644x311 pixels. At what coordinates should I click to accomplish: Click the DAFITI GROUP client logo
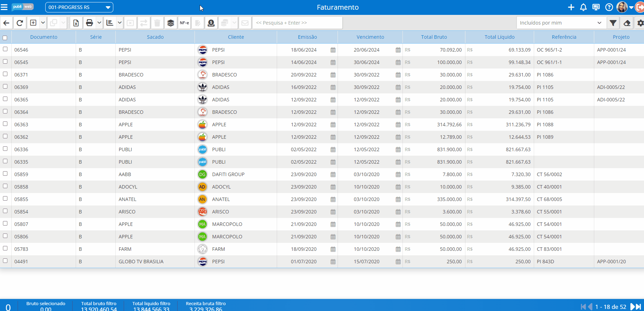[202, 174]
